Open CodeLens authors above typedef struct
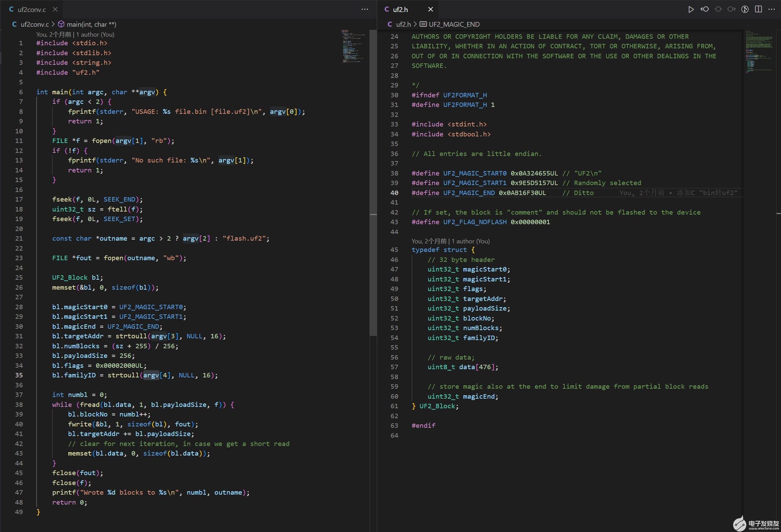 point(450,241)
